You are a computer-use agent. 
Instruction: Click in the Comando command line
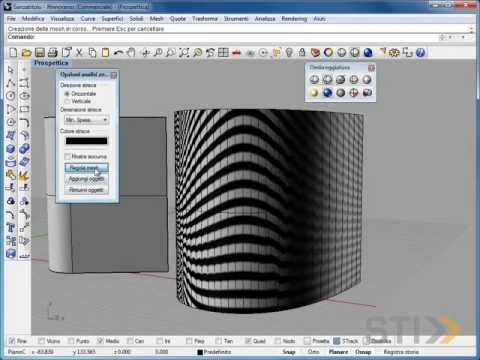pos(233,37)
